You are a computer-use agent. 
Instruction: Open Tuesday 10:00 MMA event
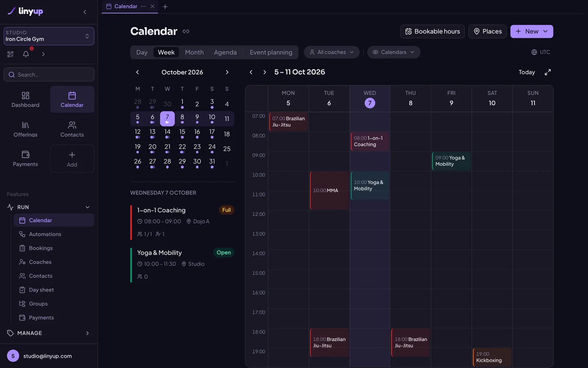[329, 191]
